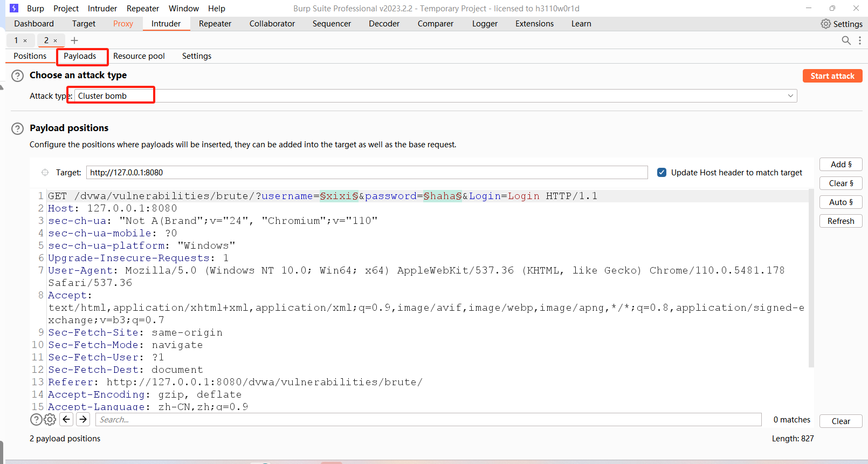Select the Resource pool sub-tab
Viewport: 868px width, 464px height.
coord(139,56)
